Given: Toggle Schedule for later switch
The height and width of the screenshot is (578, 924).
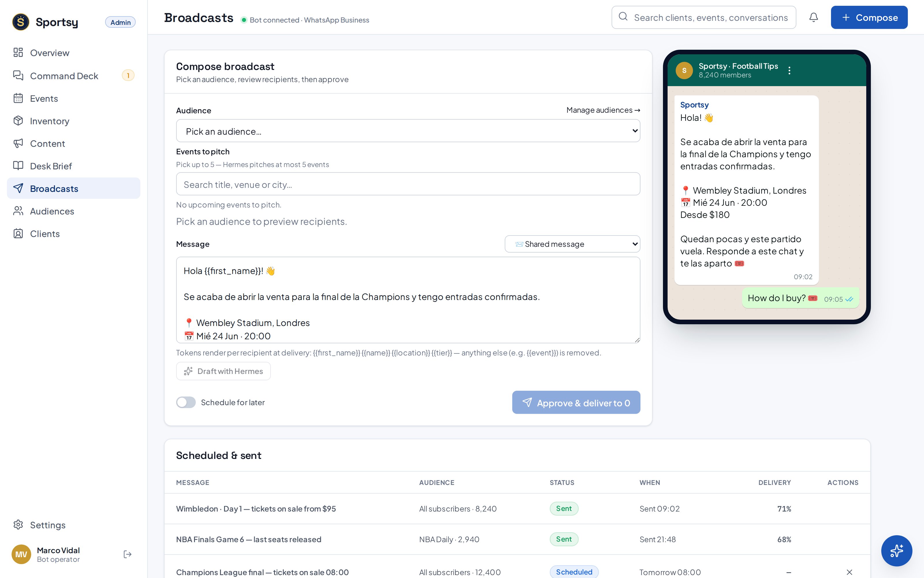Looking at the screenshot, I should (186, 402).
